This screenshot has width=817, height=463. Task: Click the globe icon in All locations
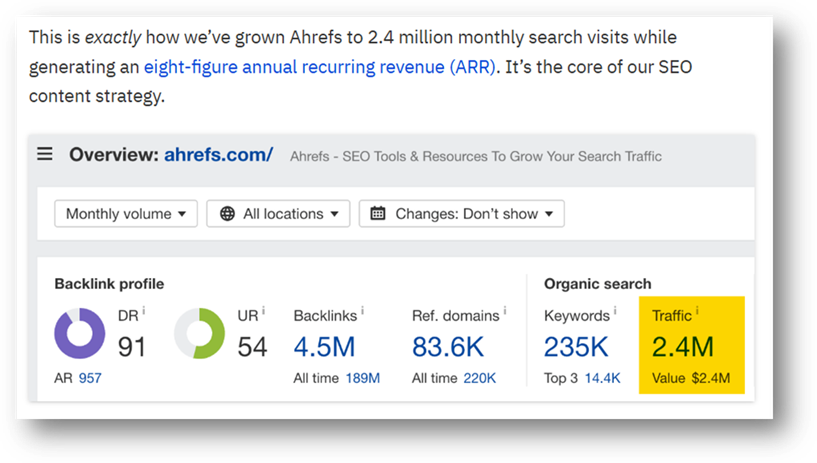pyautogui.click(x=227, y=213)
